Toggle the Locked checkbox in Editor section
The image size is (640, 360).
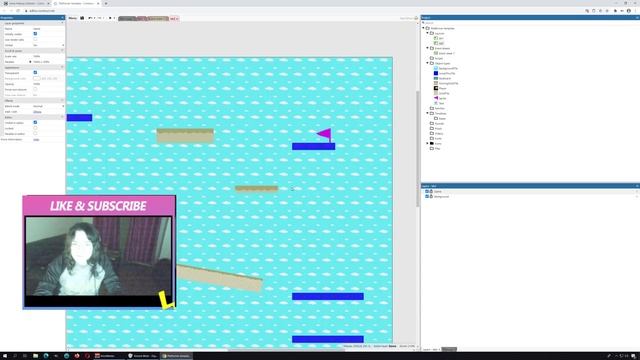coord(35,128)
